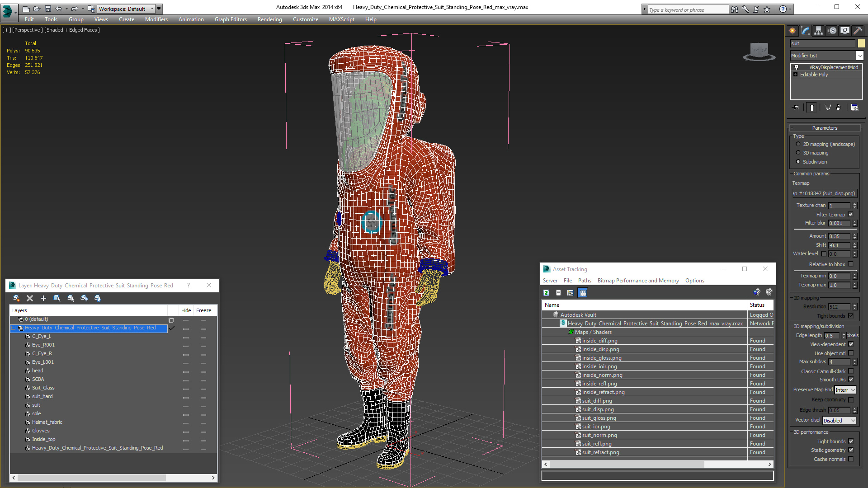Select 2D mapping (landscape) radio button
The height and width of the screenshot is (488, 868).
point(798,144)
